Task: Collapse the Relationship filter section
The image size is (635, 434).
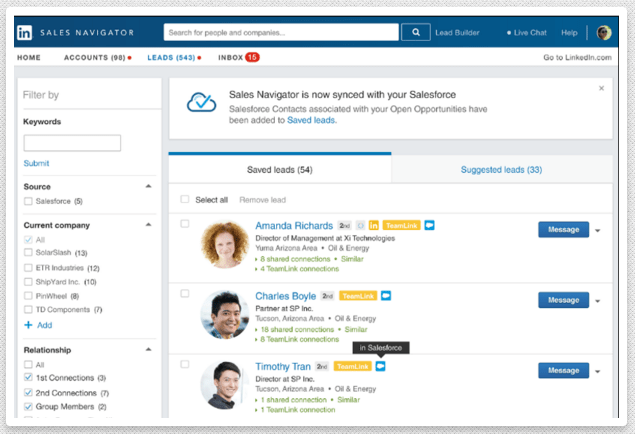Action: click(x=148, y=349)
